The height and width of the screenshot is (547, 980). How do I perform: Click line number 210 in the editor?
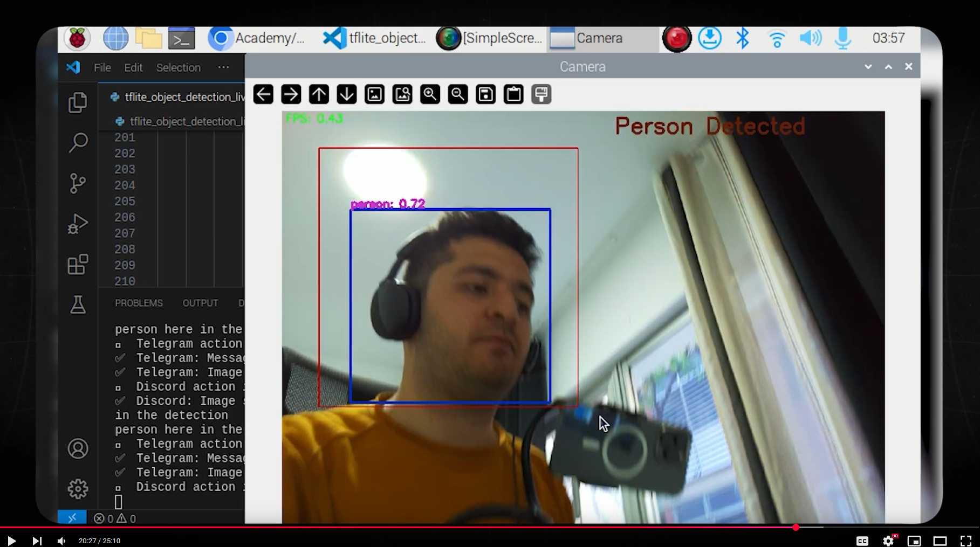tap(125, 281)
